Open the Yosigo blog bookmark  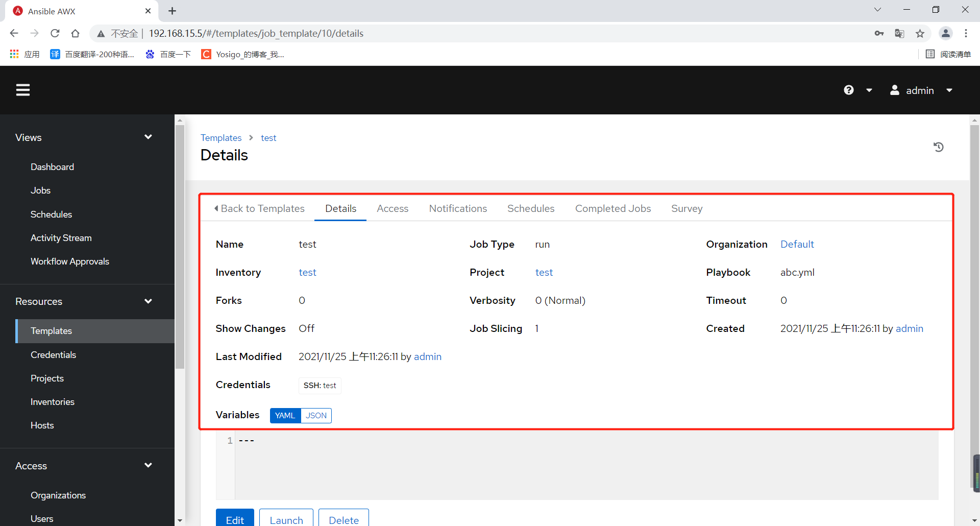[x=243, y=54]
